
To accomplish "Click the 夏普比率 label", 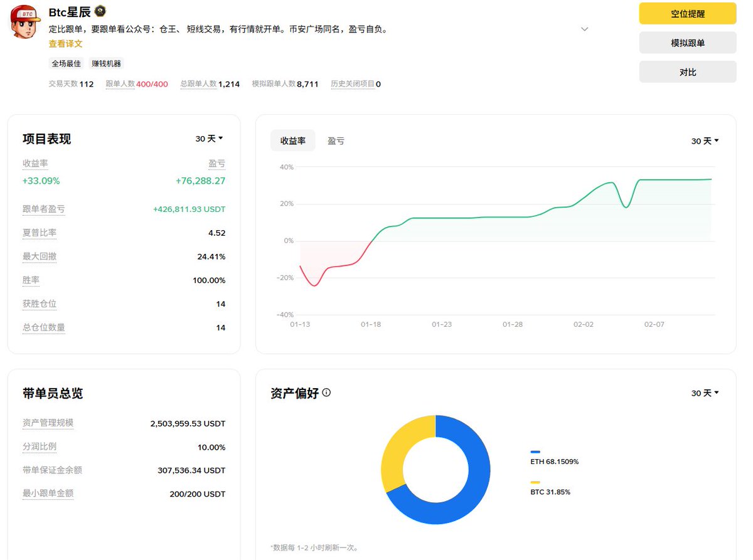I will 40,233.
